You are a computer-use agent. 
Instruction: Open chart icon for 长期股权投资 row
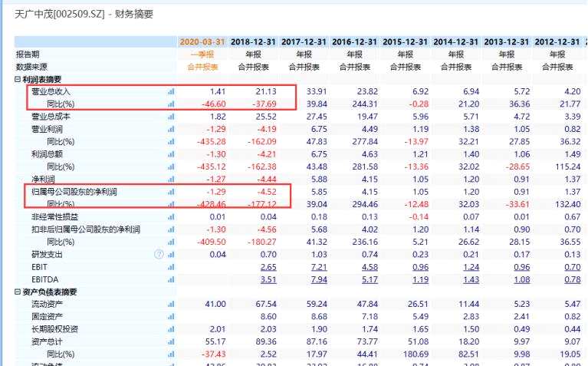171,329
